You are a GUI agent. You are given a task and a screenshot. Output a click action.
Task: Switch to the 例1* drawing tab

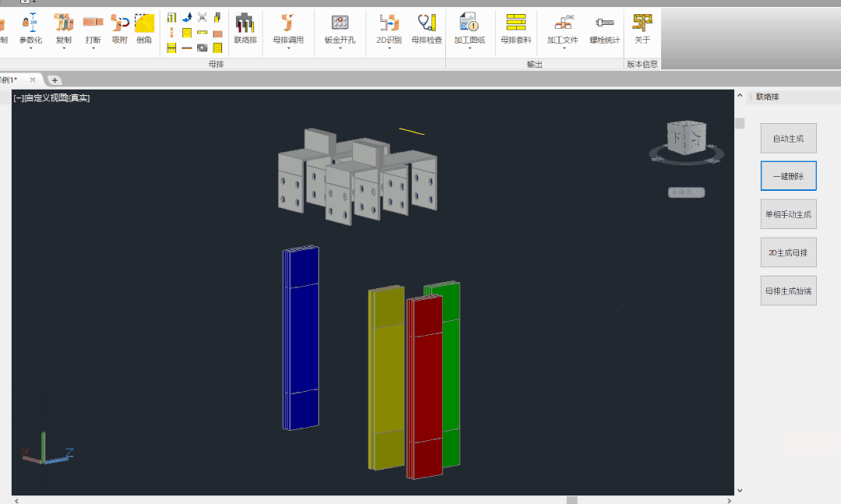9,80
